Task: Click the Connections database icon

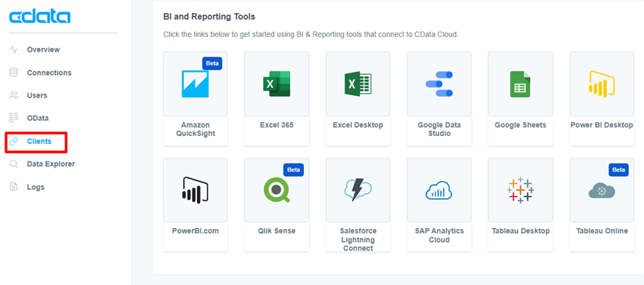Action: pos(14,73)
